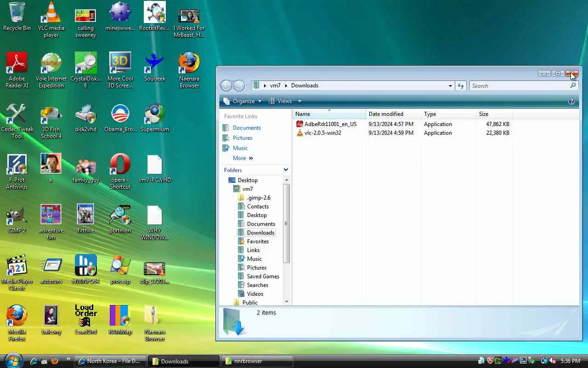
Task: Select Contacts folder in tree
Action: tap(253, 207)
